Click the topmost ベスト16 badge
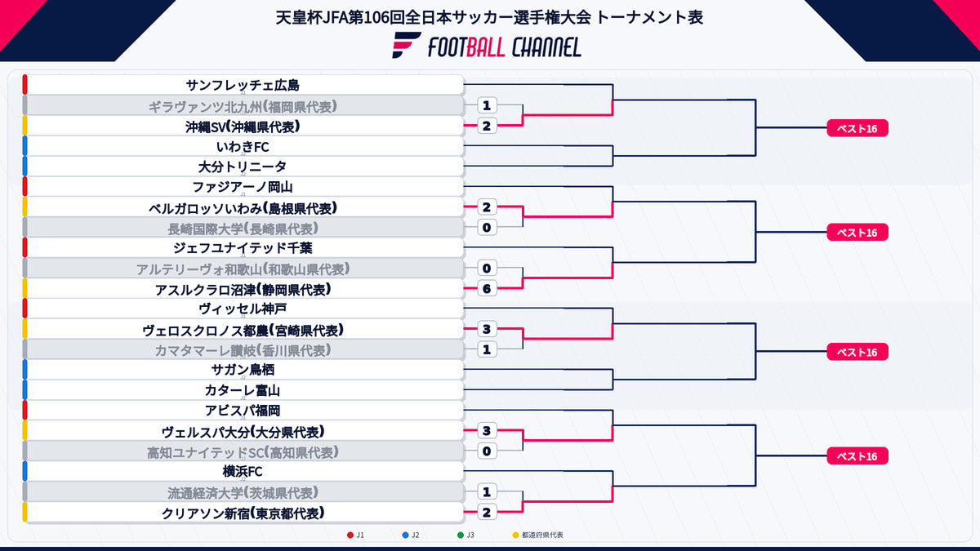 coord(857,128)
